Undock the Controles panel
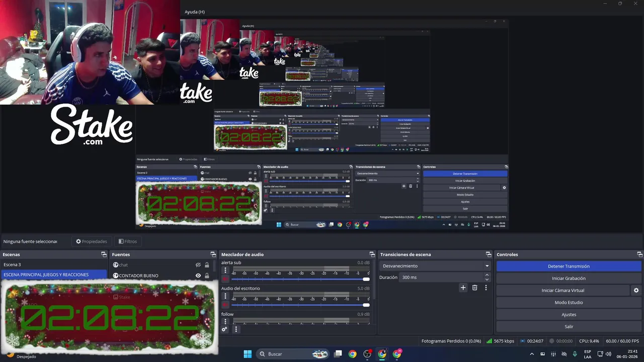Viewport: 644px width, 362px height. [639, 254]
